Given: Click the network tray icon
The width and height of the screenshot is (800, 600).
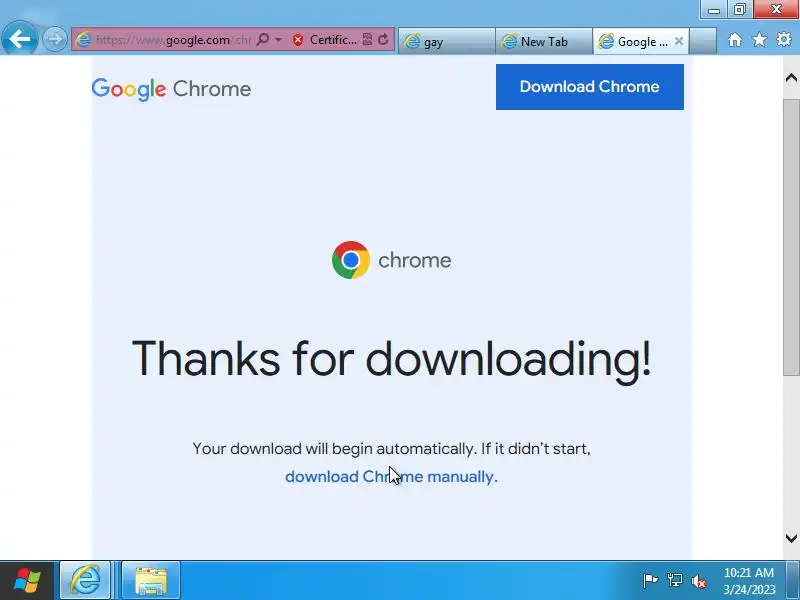Looking at the screenshot, I should click(674, 581).
